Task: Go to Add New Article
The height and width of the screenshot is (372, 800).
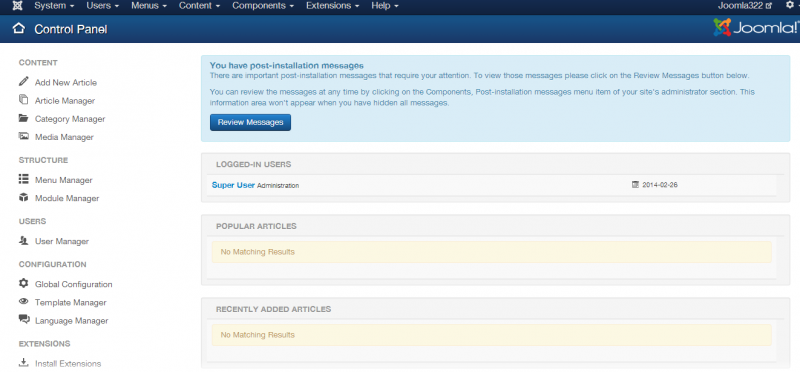Action: (66, 82)
